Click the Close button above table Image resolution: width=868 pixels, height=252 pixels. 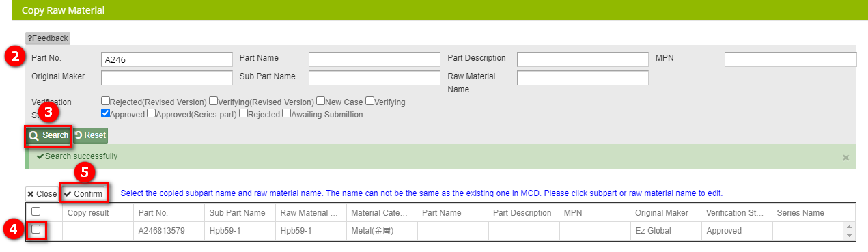(42, 194)
